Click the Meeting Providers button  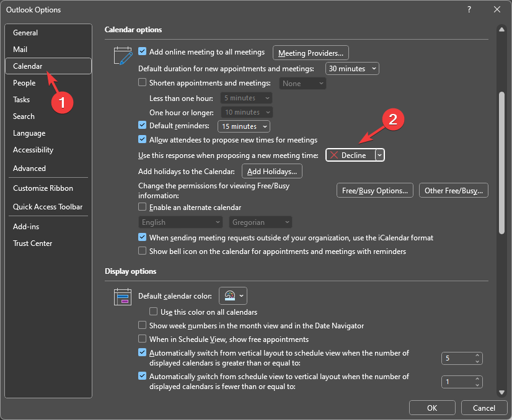click(x=311, y=53)
